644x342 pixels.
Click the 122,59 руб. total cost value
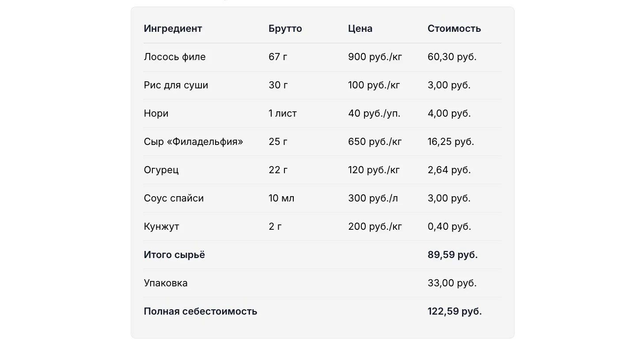pyautogui.click(x=455, y=312)
